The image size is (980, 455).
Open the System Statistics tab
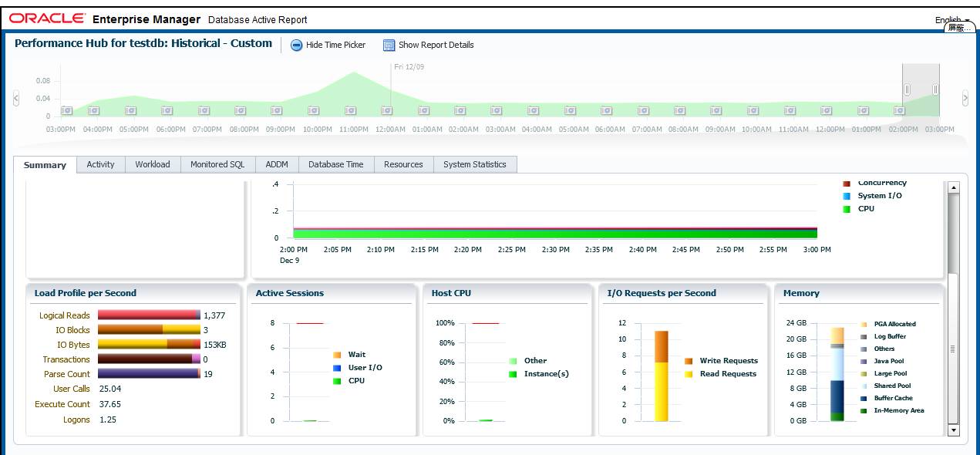(x=475, y=164)
